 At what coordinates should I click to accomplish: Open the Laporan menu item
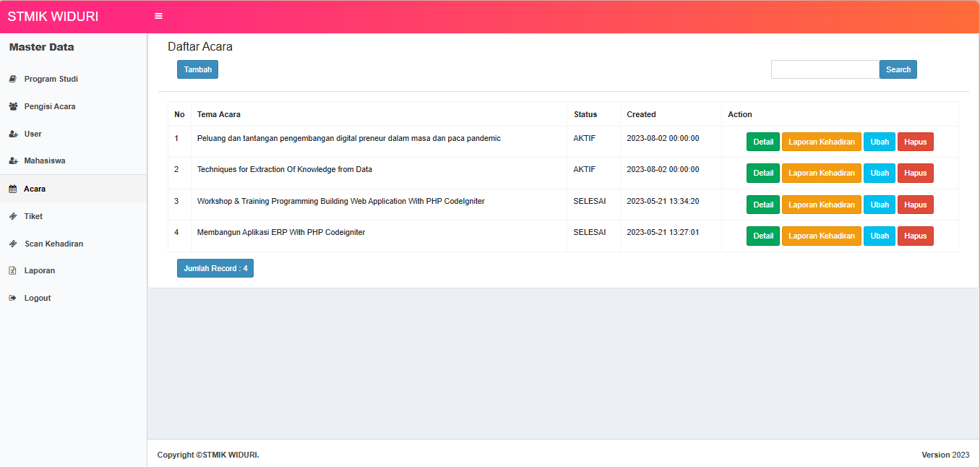[x=39, y=270]
